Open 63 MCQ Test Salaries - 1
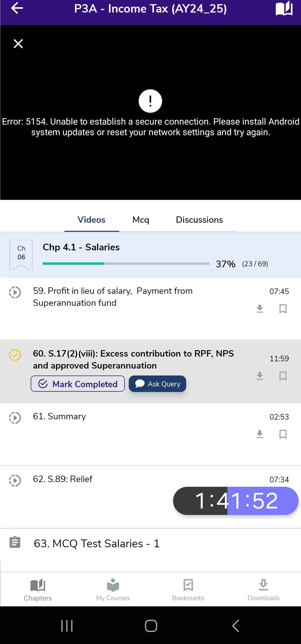 [97, 543]
